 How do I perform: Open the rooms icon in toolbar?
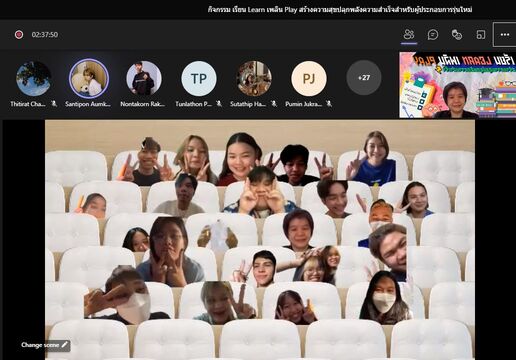[481, 34]
